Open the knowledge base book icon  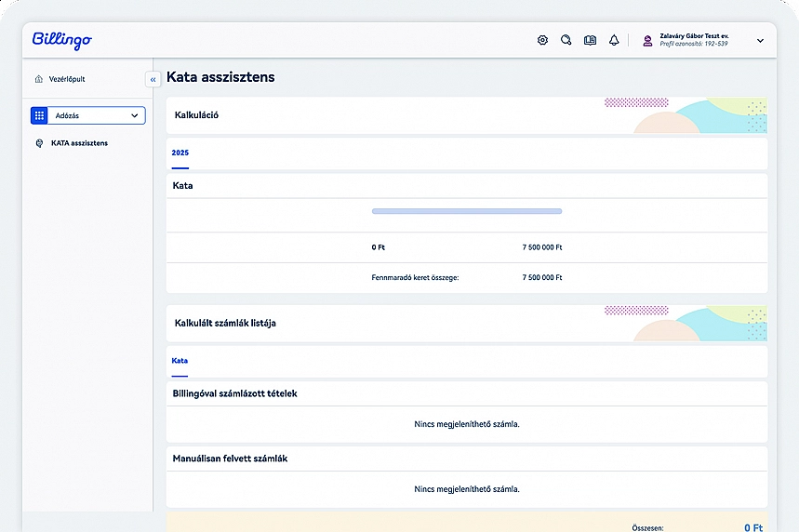(590, 40)
